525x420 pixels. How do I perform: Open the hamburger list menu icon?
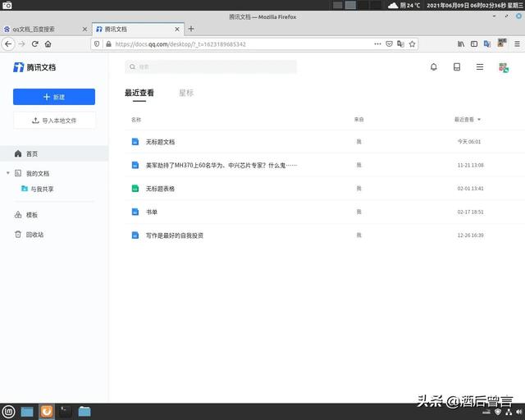click(x=480, y=67)
